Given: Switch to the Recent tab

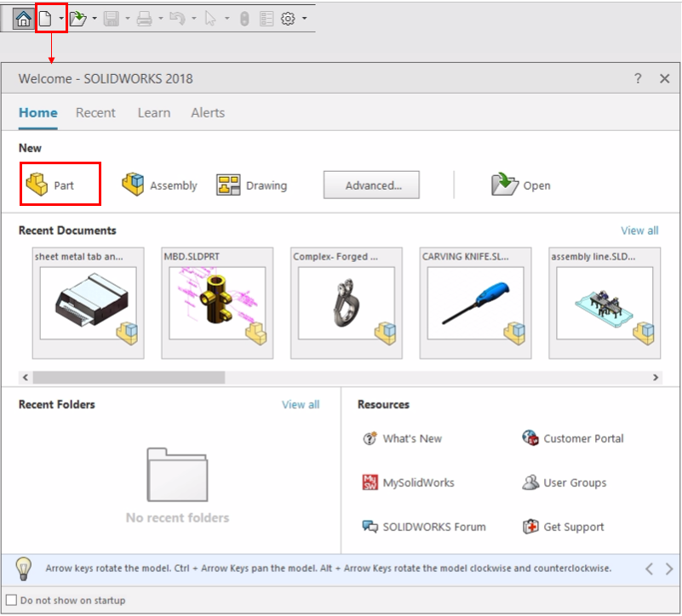Looking at the screenshot, I should (95, 112).
